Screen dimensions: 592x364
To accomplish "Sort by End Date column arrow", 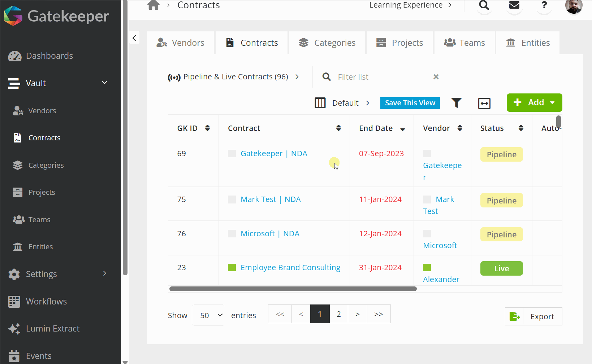I will pos(402,129).
